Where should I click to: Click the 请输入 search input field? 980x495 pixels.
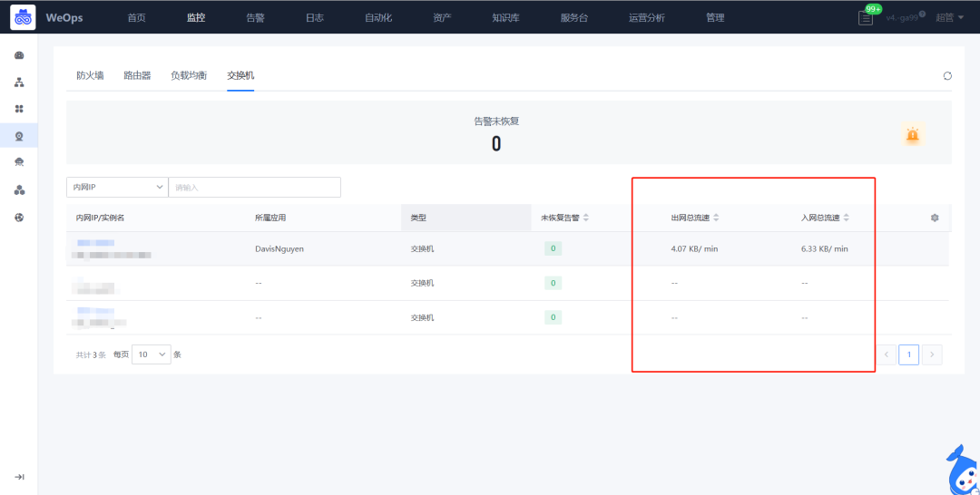[254, 188]
